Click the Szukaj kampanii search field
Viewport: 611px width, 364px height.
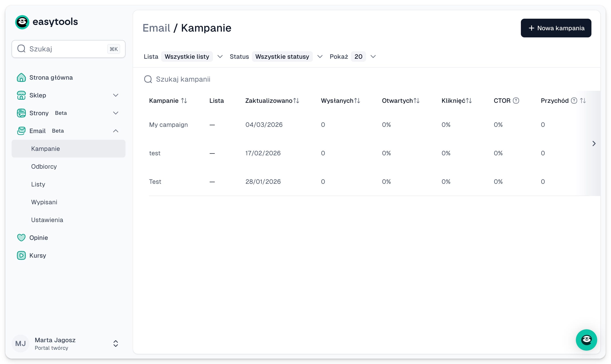tap(183, 79)
